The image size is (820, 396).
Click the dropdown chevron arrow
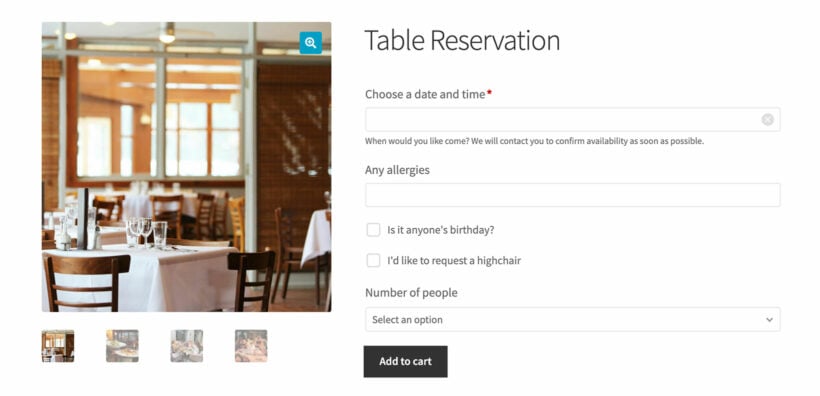[769, 320]
